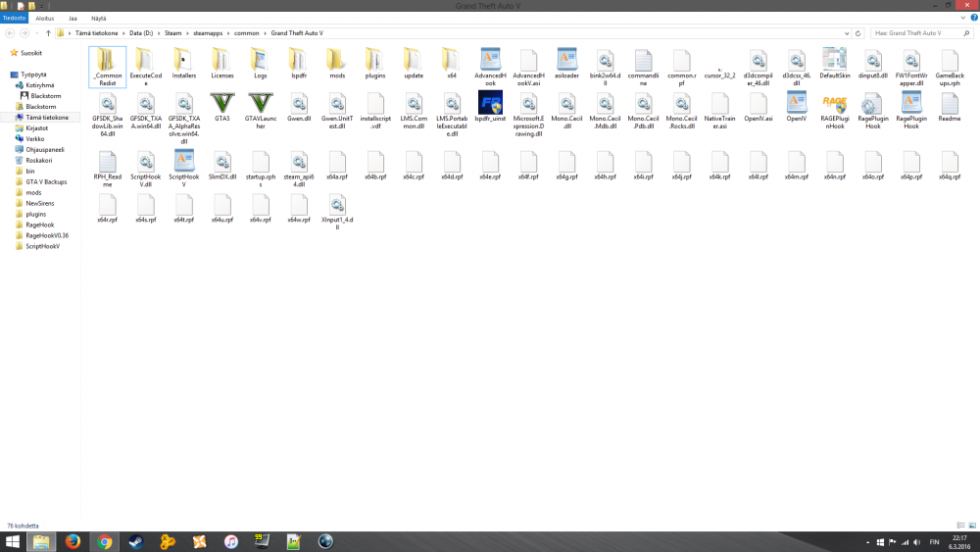Select NewSirens folder in sidebar
Viewport: 980px width, 552px height.
39,203
